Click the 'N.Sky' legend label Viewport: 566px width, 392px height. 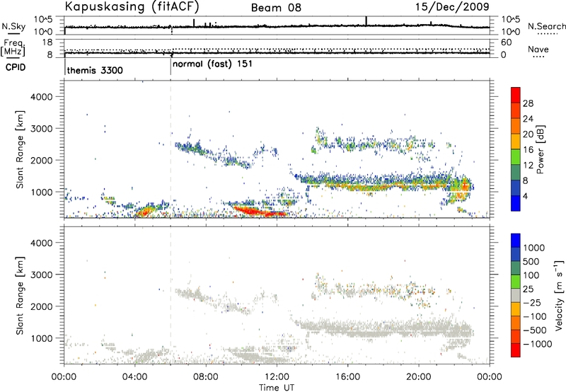(13, 26)
